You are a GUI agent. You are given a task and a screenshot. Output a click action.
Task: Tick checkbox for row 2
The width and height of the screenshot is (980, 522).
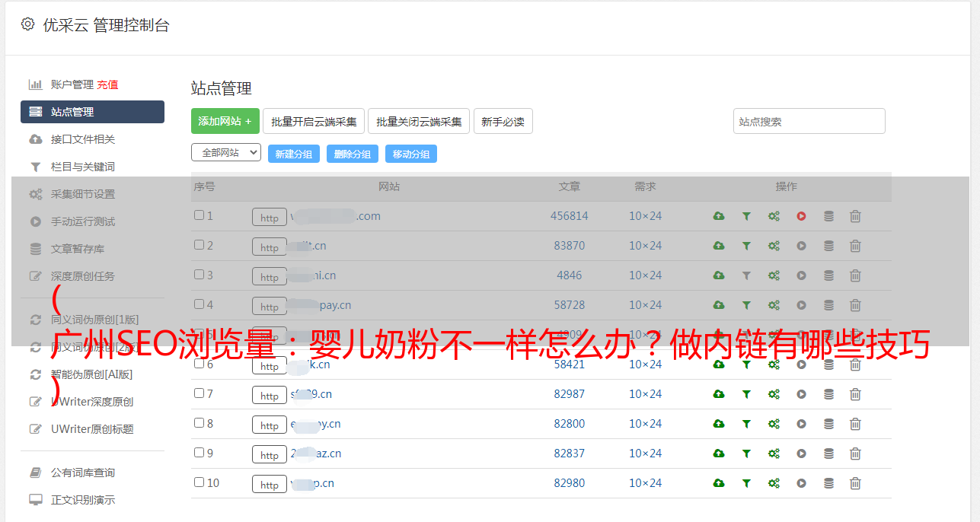[x=199, y=245]
